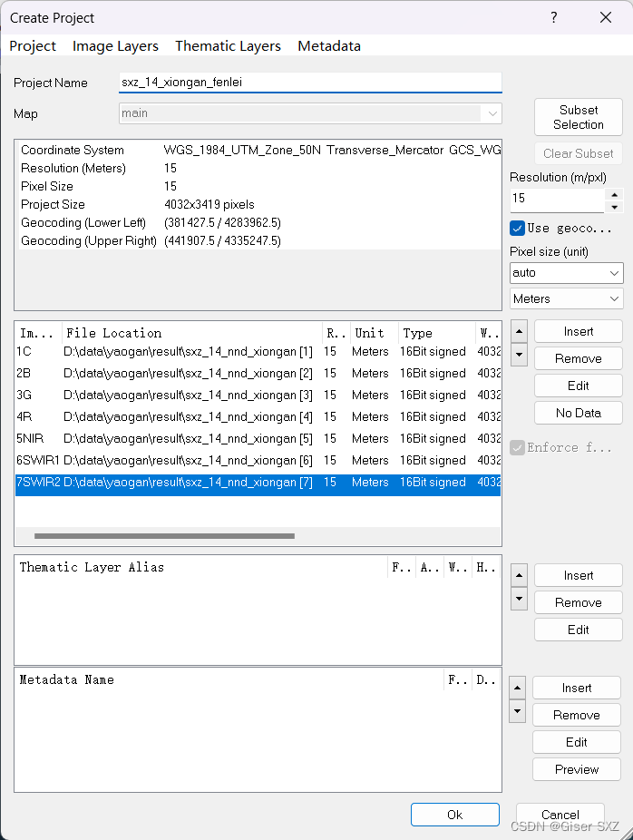Open the Metadata menu
The image size is (633, 840).
coord(329,46)
